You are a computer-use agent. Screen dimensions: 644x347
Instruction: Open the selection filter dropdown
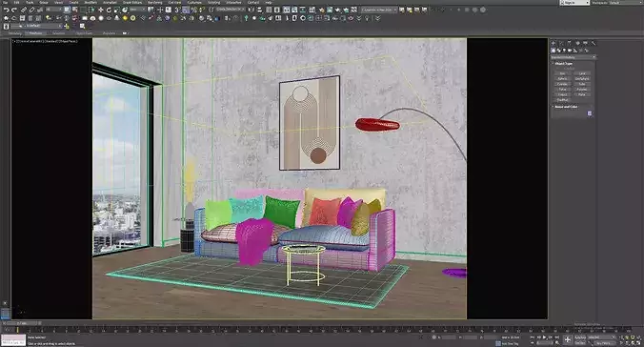[53, 10]
